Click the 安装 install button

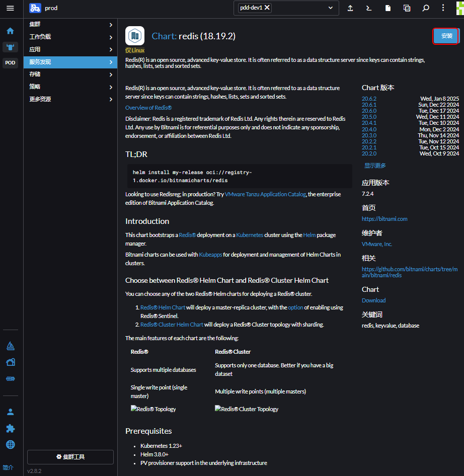tap(446, 36)
